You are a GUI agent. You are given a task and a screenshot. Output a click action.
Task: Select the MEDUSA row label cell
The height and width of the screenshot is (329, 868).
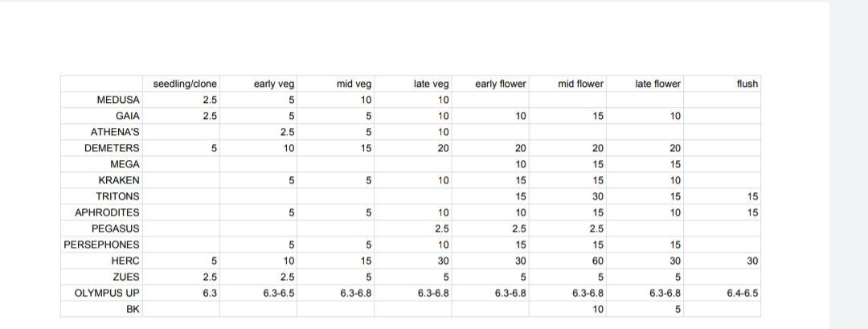(101, 101)
